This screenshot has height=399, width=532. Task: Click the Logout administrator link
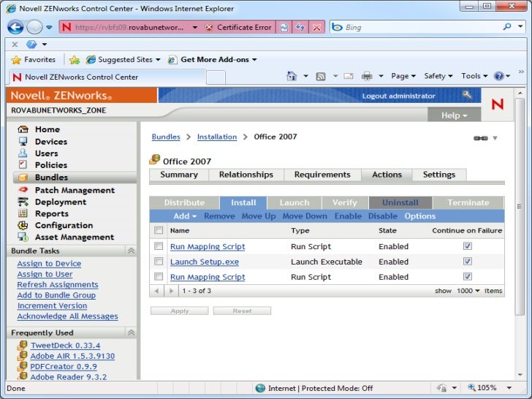399,96
